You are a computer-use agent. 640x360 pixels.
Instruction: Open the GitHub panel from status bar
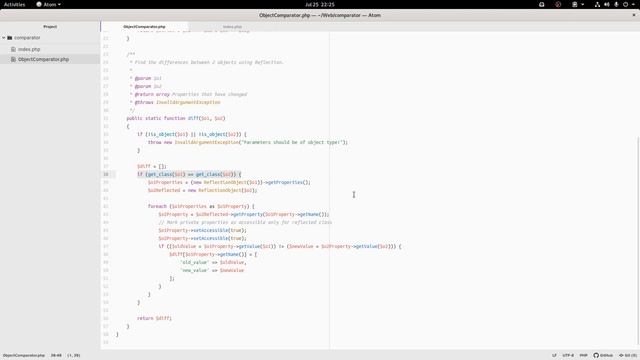click(x=603, y=356)
